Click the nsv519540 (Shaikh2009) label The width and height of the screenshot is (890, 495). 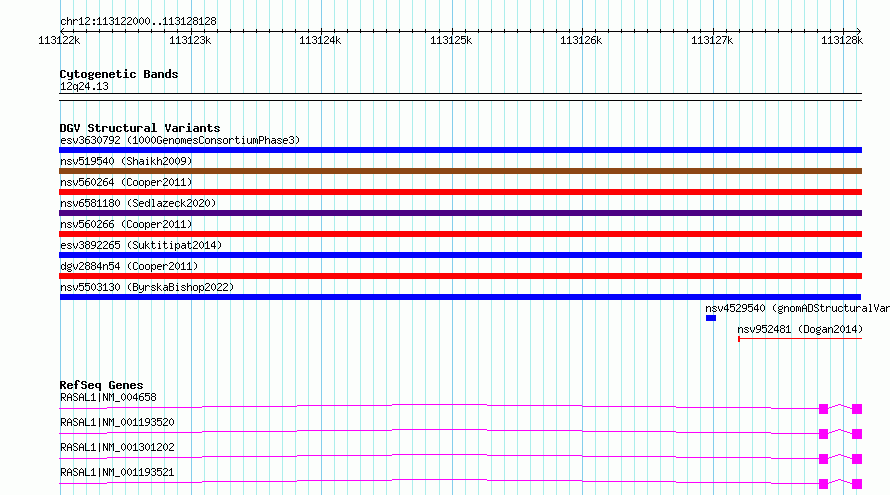[126, 161]
